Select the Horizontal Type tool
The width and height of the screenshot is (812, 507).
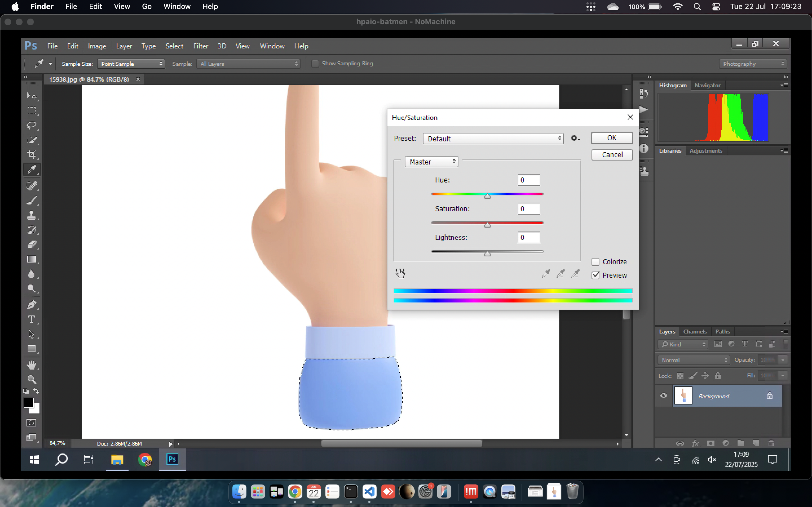pyautogui.click(x=32, y=320)
